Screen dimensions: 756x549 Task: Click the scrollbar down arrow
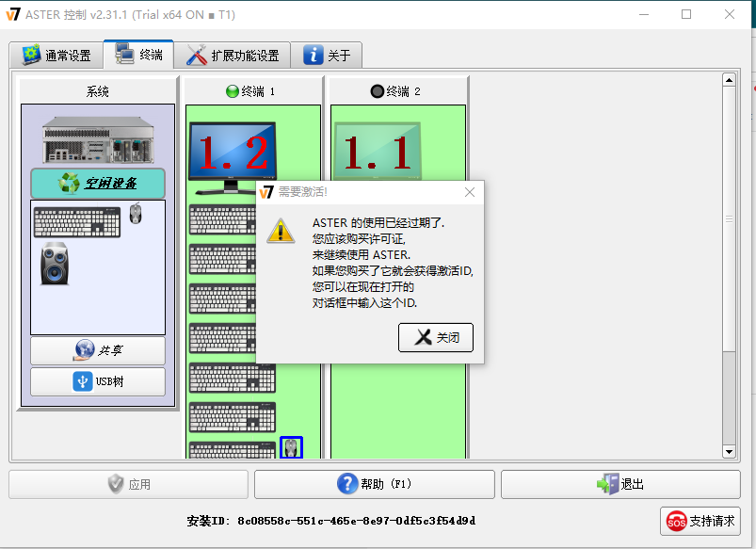[729, 452]
